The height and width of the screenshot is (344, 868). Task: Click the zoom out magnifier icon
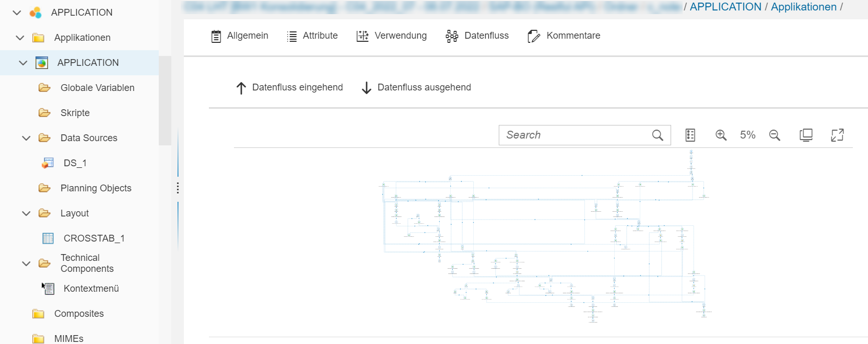[775, 135]
